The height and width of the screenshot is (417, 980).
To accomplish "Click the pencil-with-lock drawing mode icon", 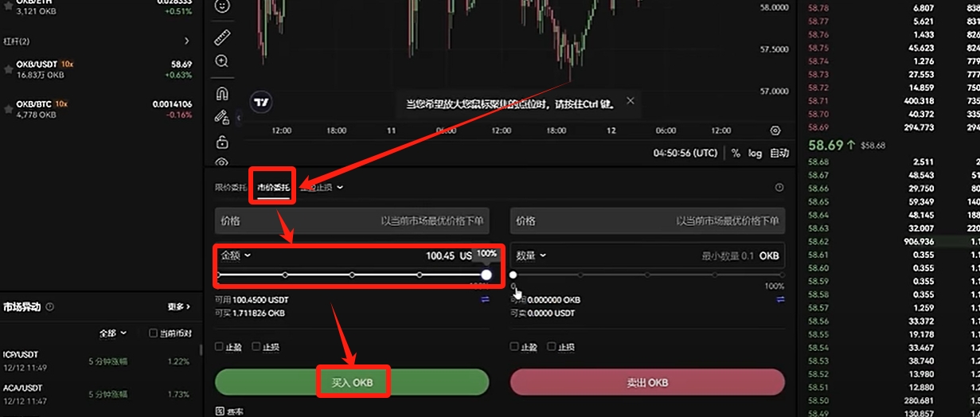I will coord(222,117).
